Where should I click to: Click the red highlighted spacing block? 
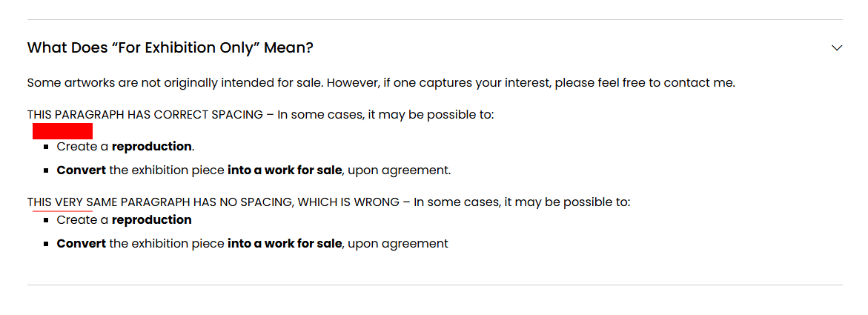point(62,131)
